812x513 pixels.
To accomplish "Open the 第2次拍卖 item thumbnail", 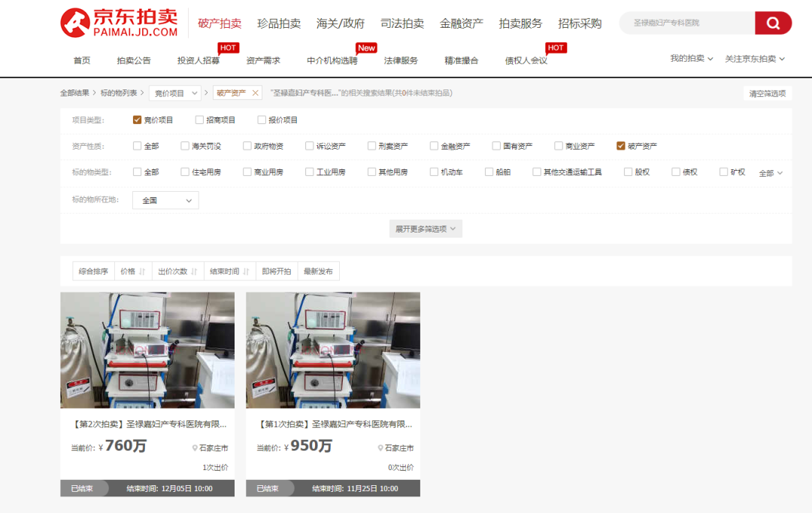I will coord(147,351).
